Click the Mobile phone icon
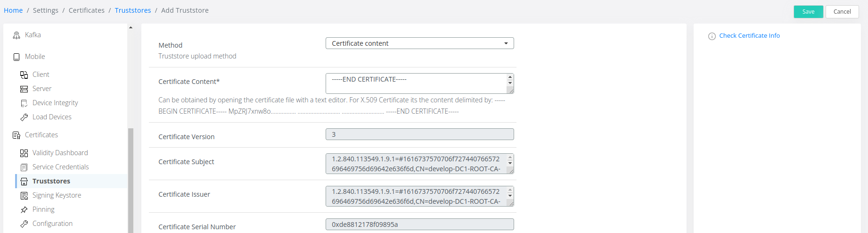This screenshot has height=233, width=868. point(16,57)
